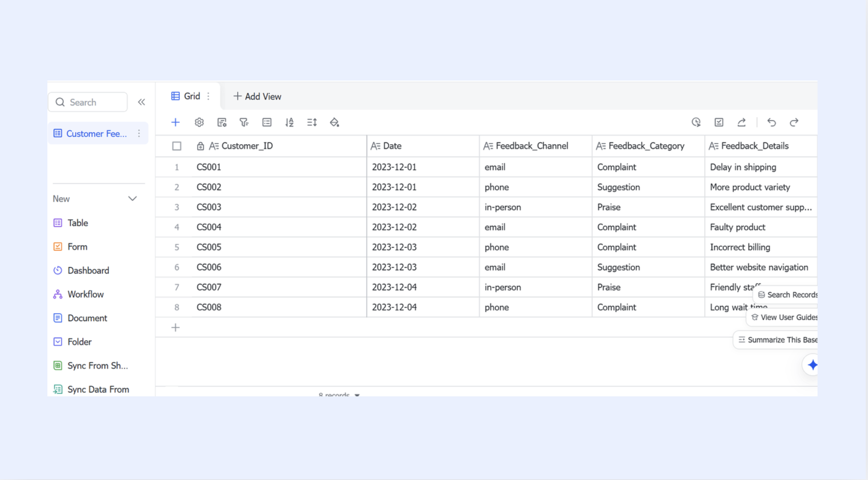The height and width of the screenshot is (480, 868).
Task: Collapse the sidebar with double chevron
Action: click(141, 102)
